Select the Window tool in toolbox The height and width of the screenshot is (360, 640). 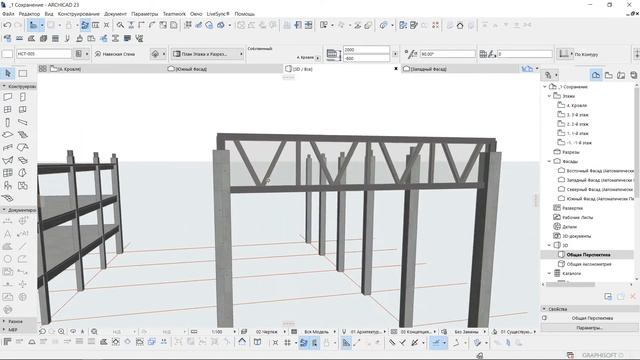click(x=8, y=110)
